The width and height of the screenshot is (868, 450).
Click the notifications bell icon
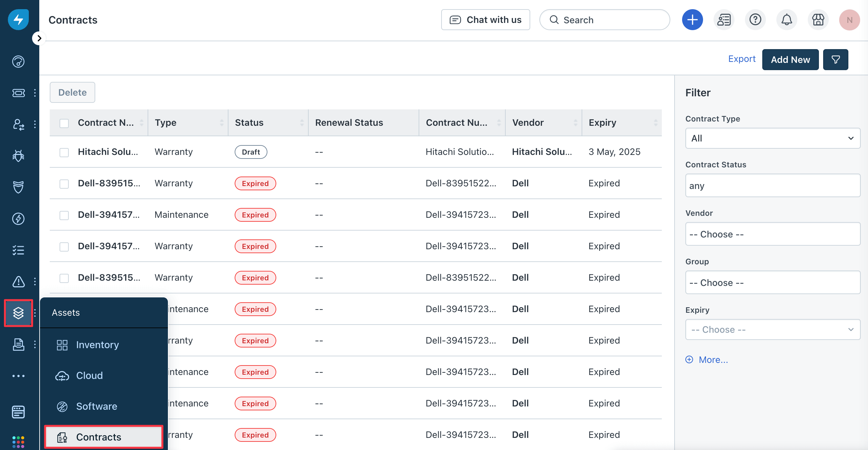786,20
